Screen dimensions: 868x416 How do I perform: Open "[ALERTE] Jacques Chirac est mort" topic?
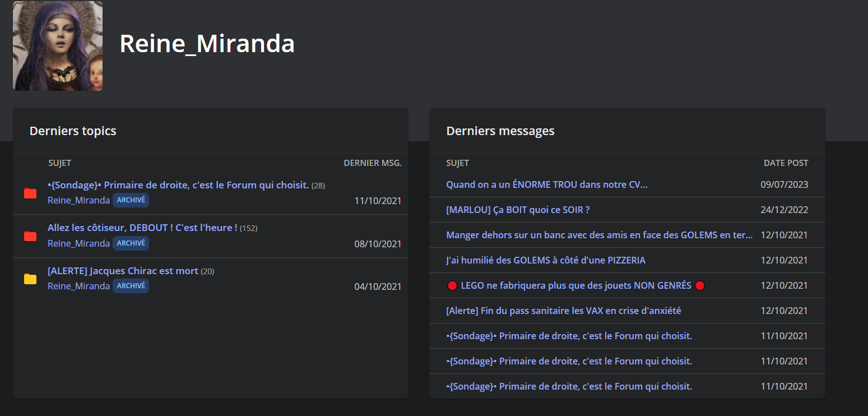[x=123, y=271]
